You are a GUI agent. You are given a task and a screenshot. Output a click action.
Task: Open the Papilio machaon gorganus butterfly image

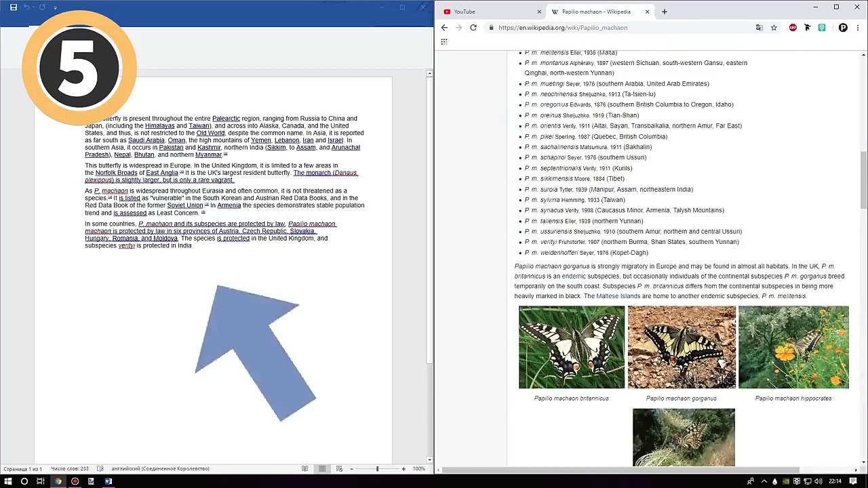tap(682, 347)
